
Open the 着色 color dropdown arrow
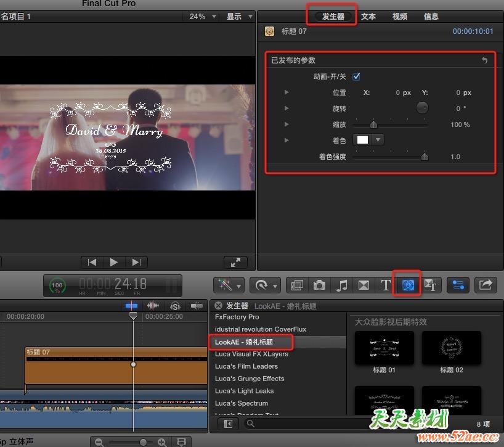tap(378, 140)
